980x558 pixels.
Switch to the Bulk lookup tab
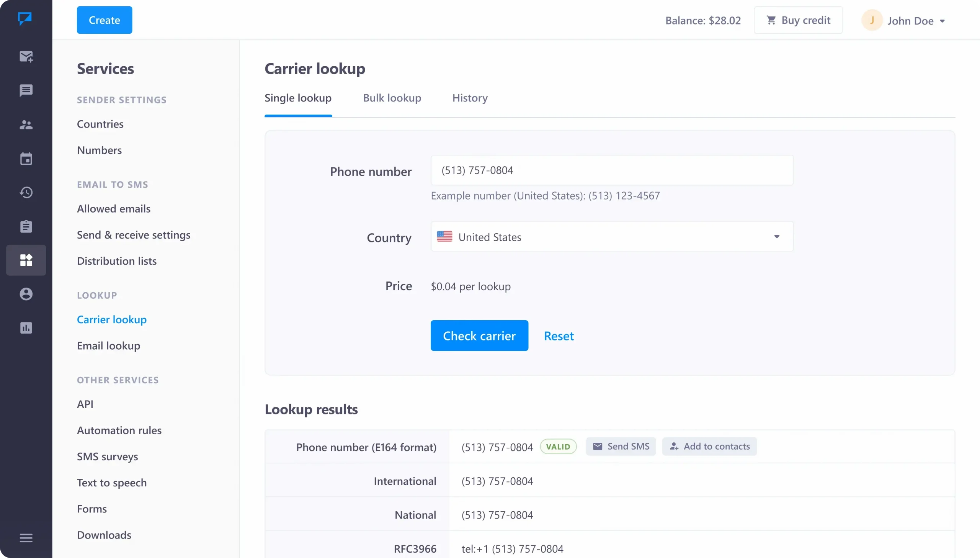[x=392, y=98]
